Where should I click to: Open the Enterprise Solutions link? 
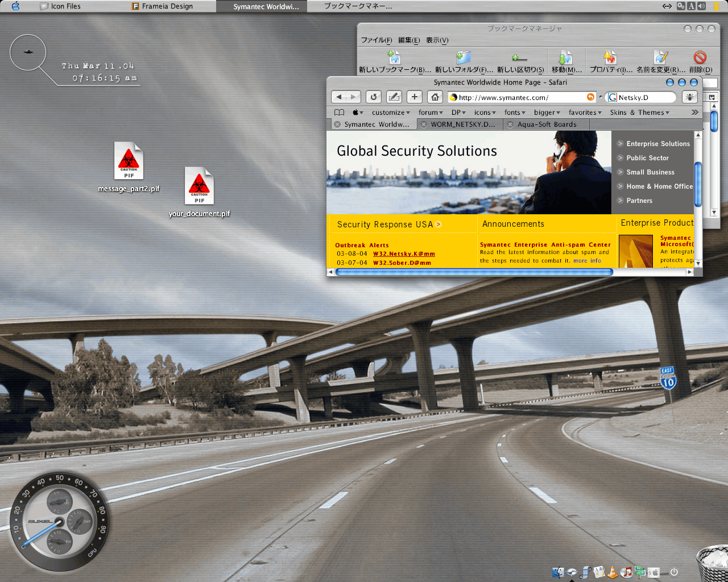click(658, 144)
